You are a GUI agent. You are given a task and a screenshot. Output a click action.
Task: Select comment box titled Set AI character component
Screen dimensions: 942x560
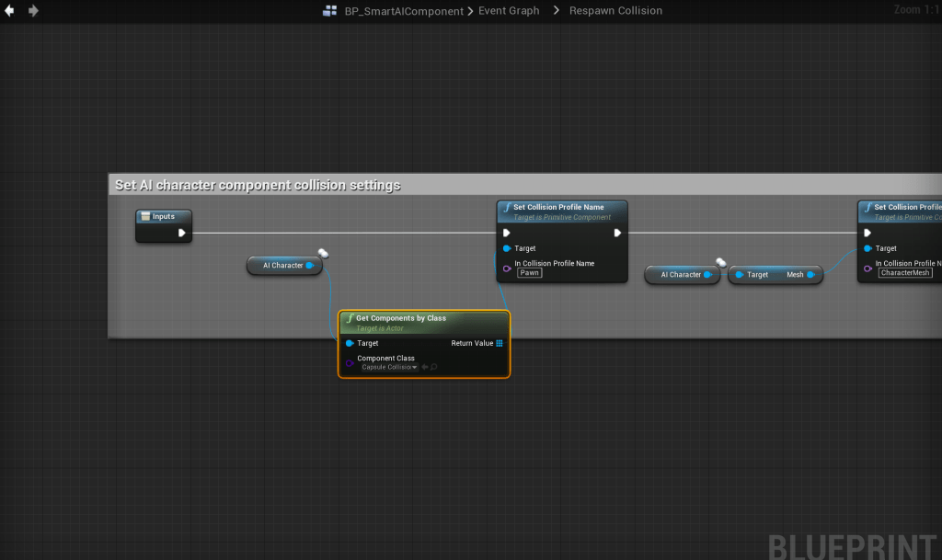coord(258,185)
